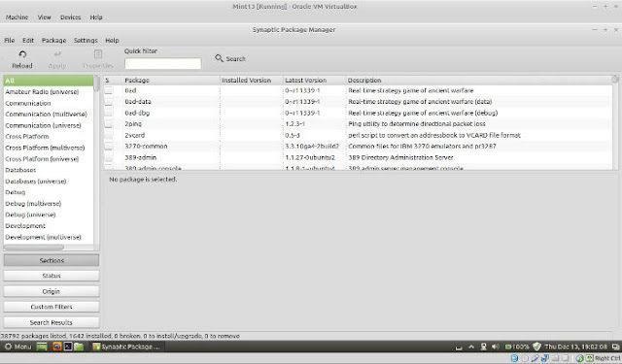Click VirtualBox mouse integration status icon
The image size is (622, 364).
click(579, 358)
